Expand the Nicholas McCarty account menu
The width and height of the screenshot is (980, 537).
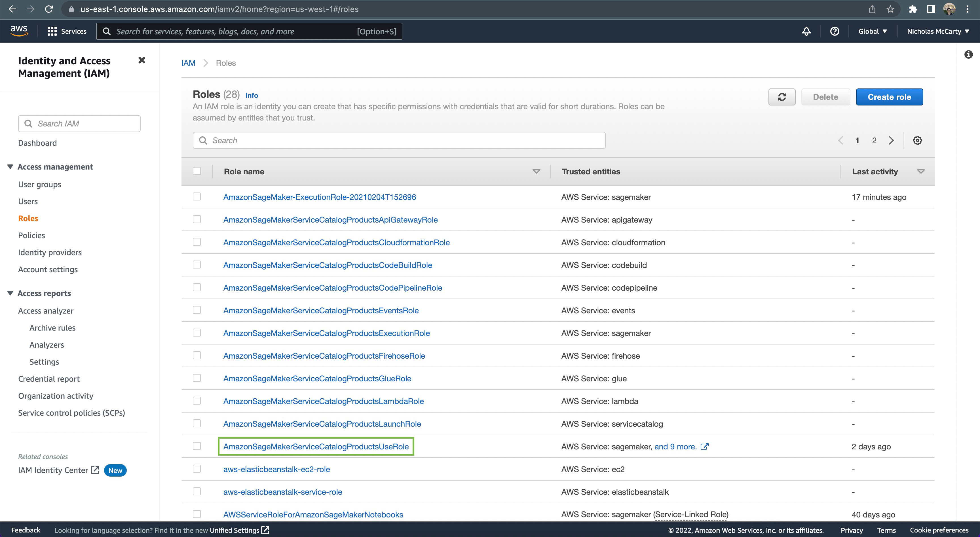pos(937,31)
